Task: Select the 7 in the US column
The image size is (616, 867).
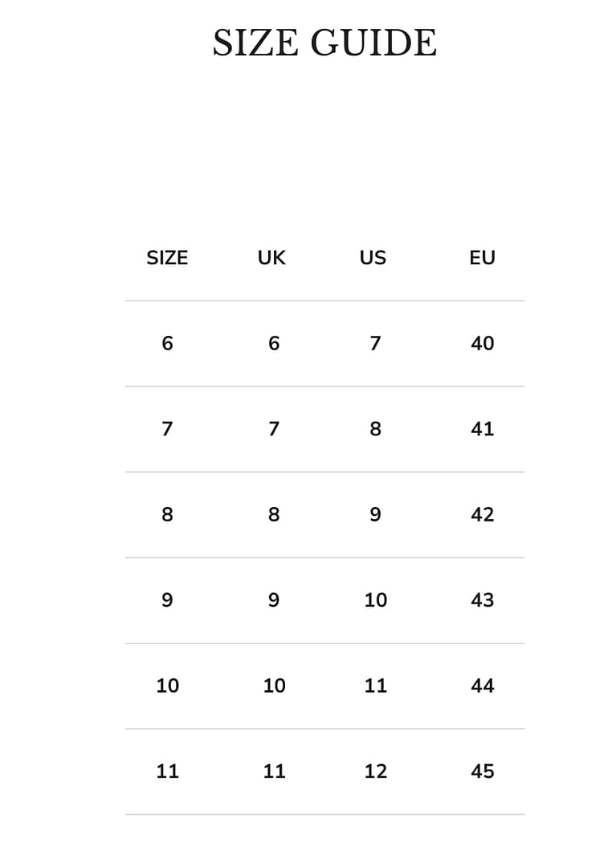Action: point(375,343)
